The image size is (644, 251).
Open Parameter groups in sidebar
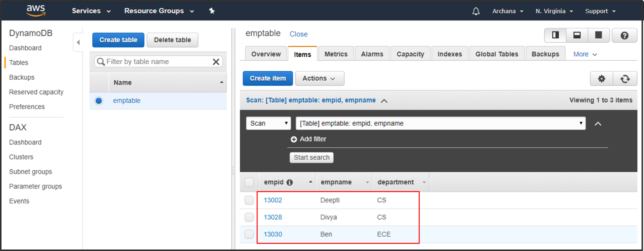coord(36,186)
